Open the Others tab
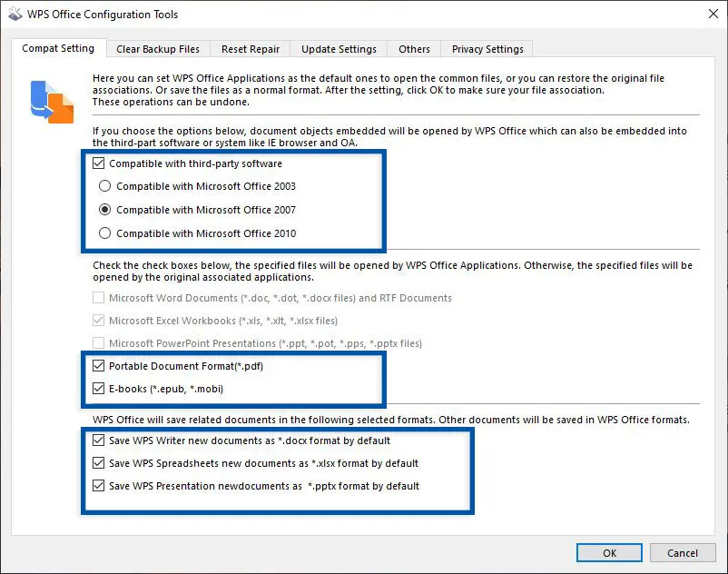 coord(413,48)
